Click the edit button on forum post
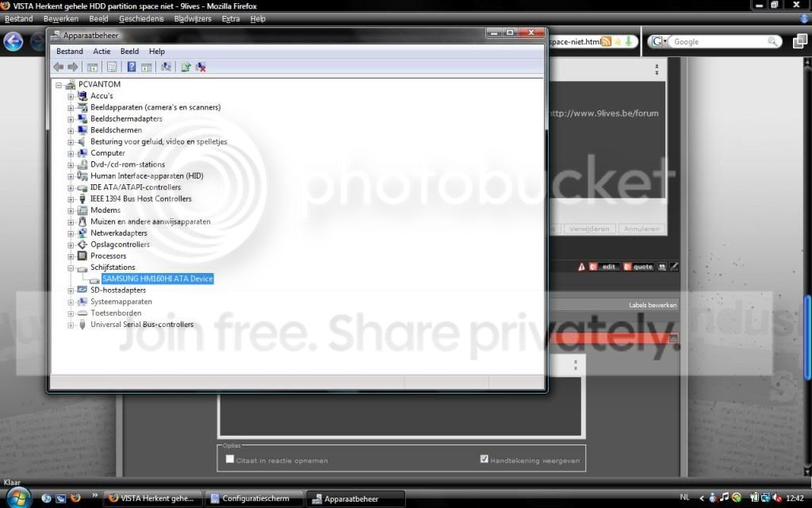The width and height of the screenshot is (812, 508). (x=604, y=267)
